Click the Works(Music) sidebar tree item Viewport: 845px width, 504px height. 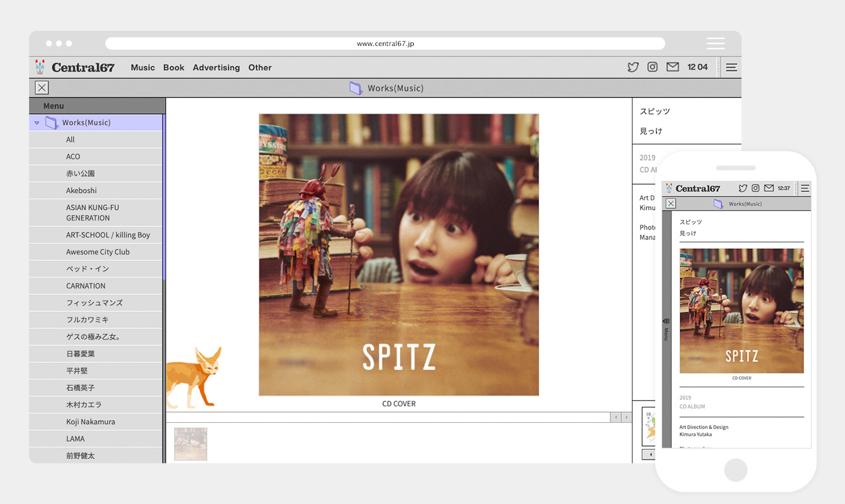point(96,123)
